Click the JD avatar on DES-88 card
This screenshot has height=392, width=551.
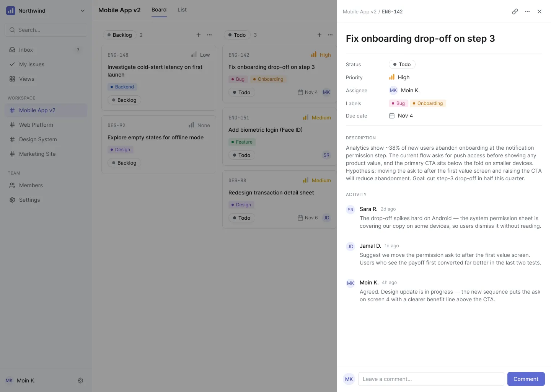click(326, 218)
